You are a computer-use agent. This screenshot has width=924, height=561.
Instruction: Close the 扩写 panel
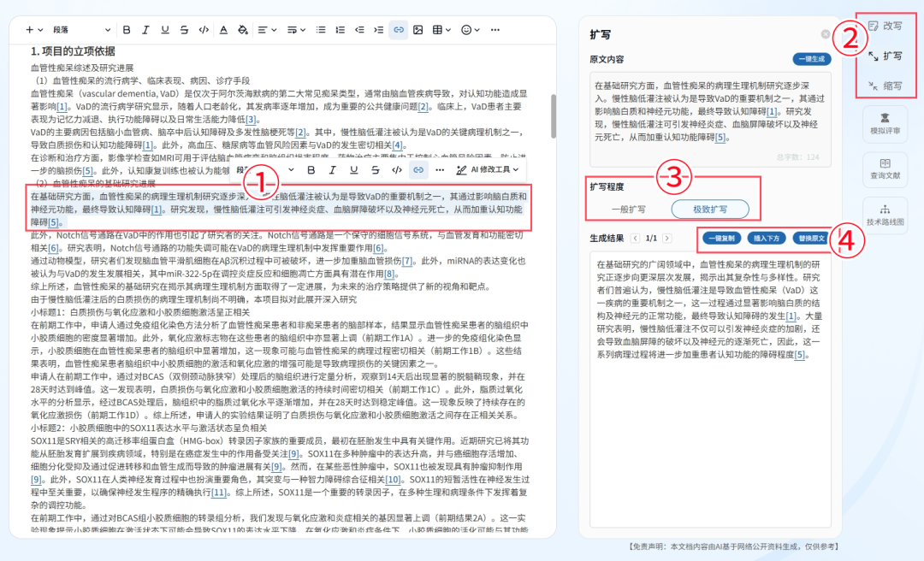826,34
